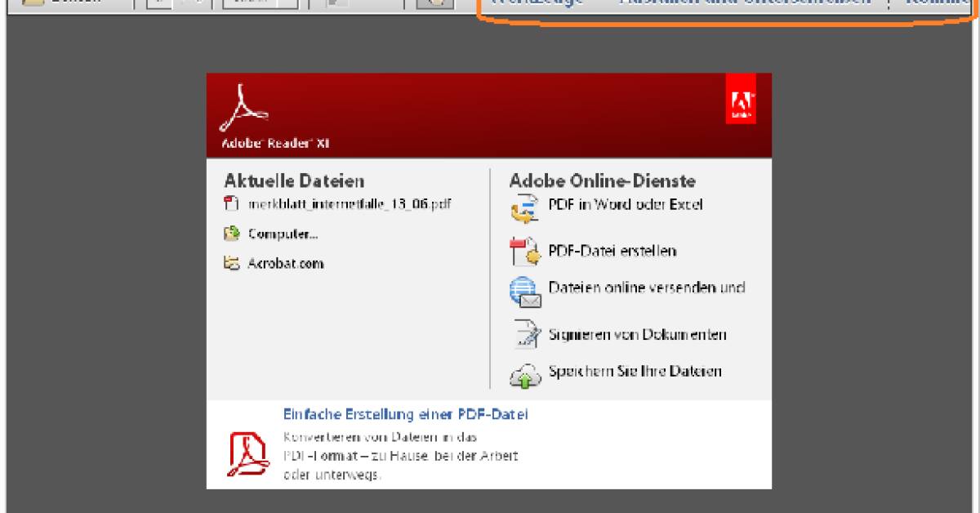Open recent file merkblatt_internetfalle_13_06.pdf
The height and width of the screenshot is (513, 980).
337,204
